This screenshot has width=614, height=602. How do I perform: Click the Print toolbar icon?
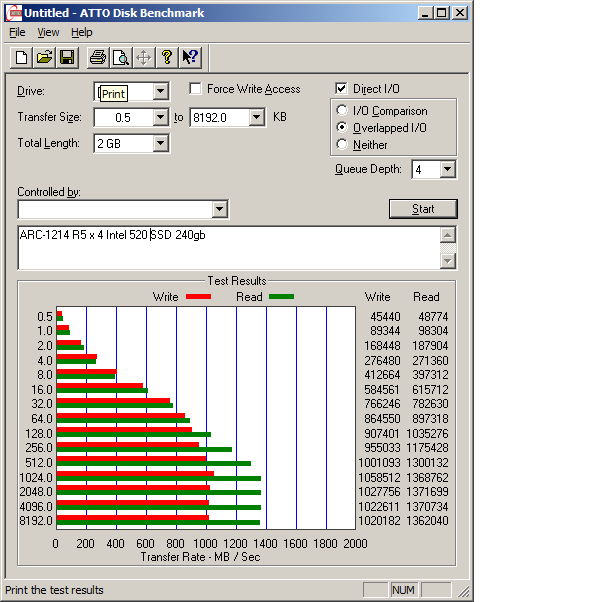click(x=97, y=57)
